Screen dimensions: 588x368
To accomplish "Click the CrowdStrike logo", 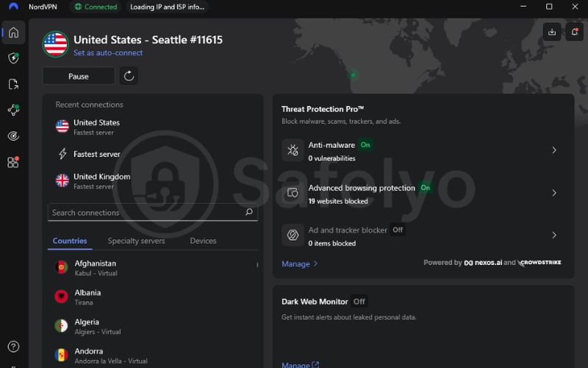I will (x=539, y=263).
